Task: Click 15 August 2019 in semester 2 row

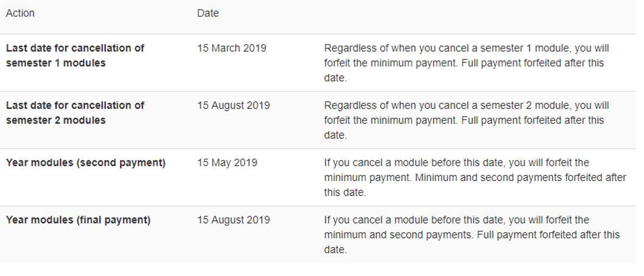Action: (x=233, y=106)
